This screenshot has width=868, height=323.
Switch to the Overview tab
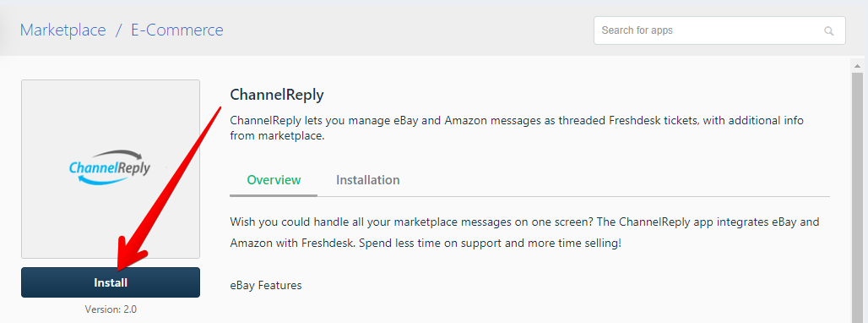(274, 180)
